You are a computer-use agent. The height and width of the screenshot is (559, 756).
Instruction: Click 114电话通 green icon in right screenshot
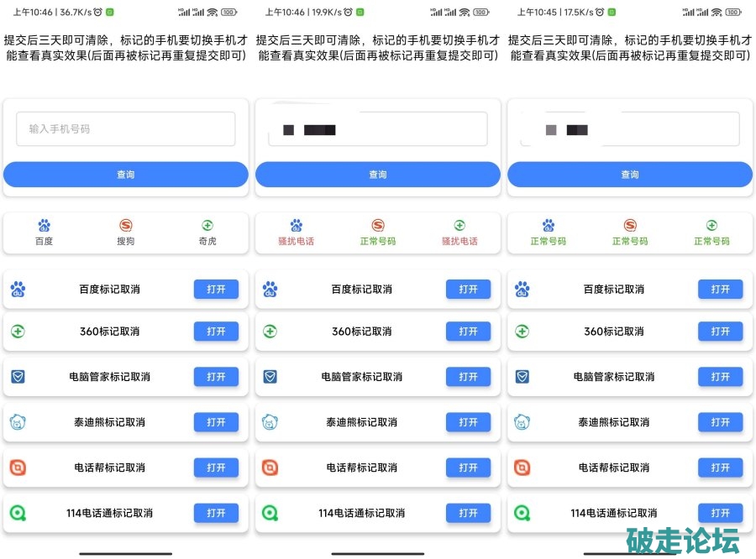[522, 513]
